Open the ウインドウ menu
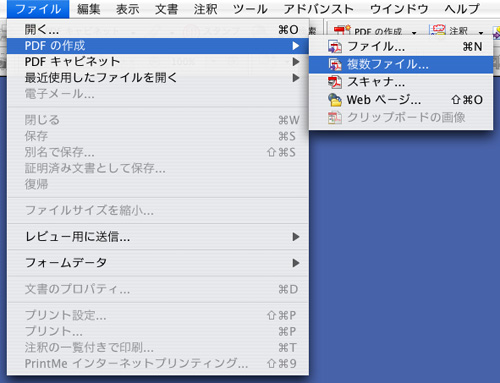Image resolution: width=500 pixels, height=383 pixels. pyautogui.click(x=399, y=9)
